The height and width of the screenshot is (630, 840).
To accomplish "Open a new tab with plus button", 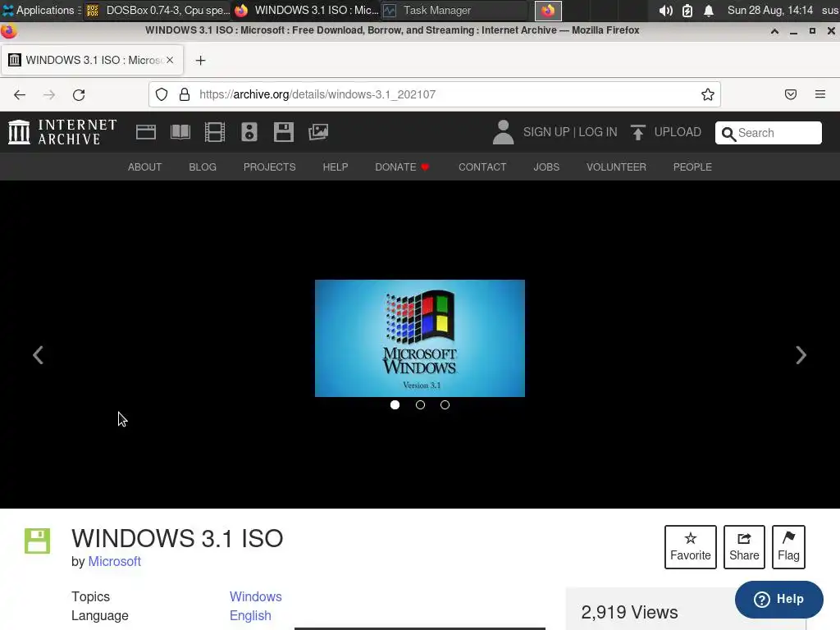I will pyautogui.click(x=200, y=61).
